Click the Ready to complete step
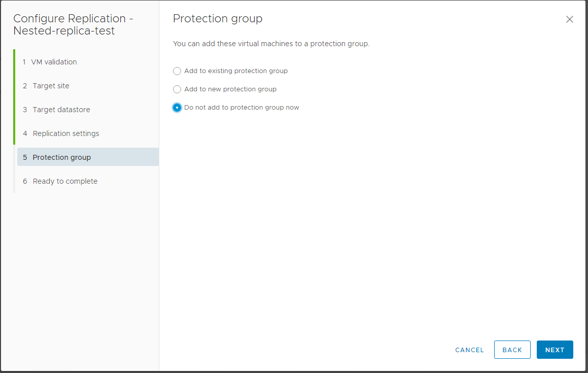This screenshot has height=373, width=588. 64,181
